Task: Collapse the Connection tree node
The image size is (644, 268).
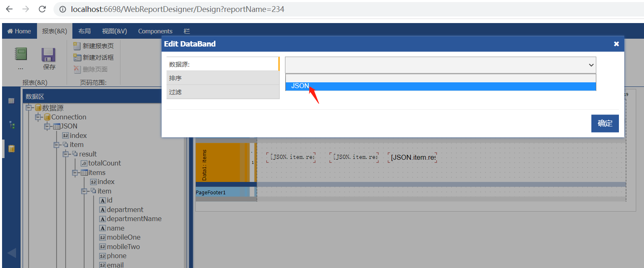Action: 38,117
